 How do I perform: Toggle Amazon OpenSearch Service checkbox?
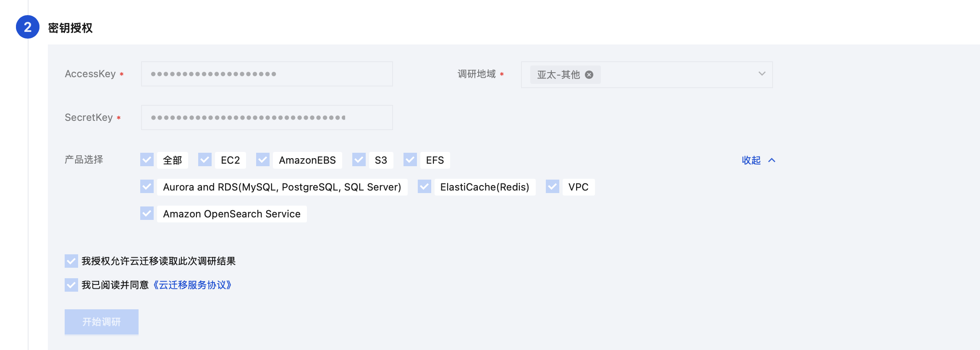coord(147,214)
